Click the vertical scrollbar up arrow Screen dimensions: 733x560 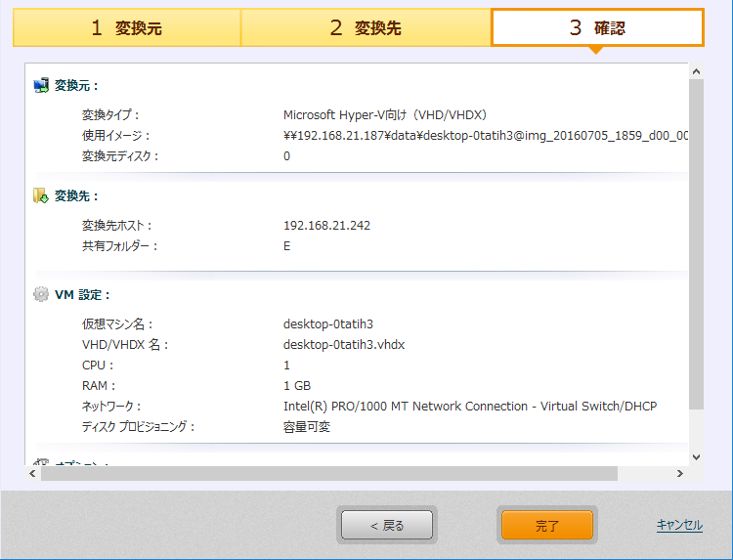point(696,71)
